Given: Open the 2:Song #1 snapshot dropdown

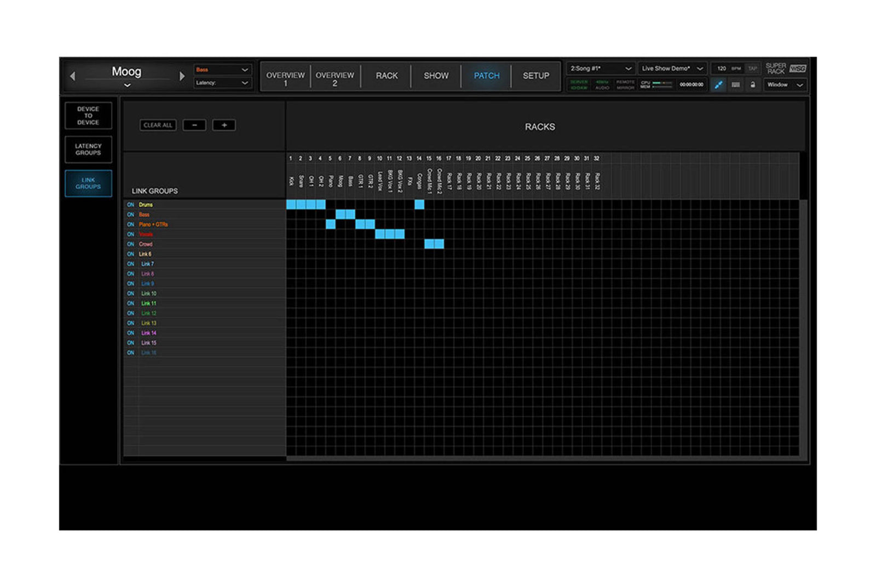Looking at the screenshot, I should coord(601,68).
